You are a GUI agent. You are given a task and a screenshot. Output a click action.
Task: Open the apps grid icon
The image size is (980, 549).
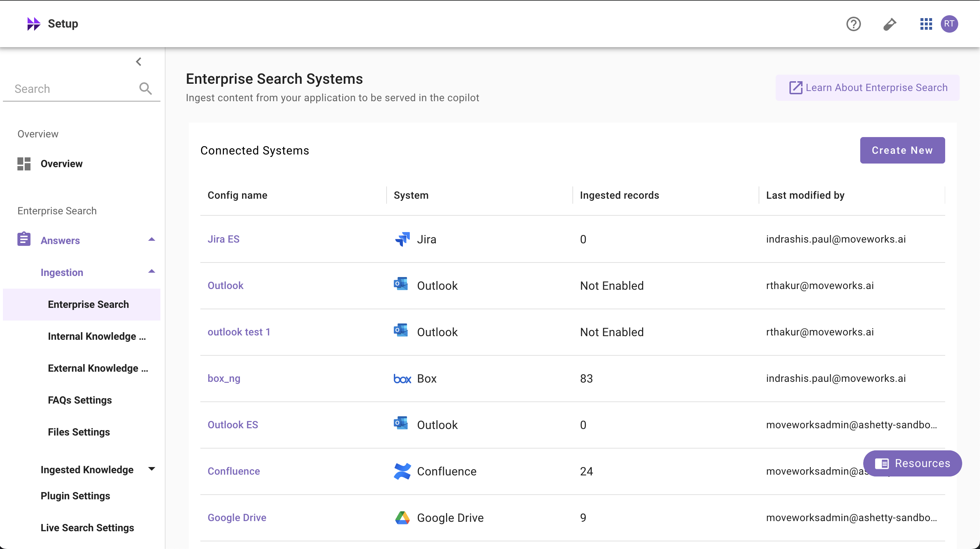(926, 24)
